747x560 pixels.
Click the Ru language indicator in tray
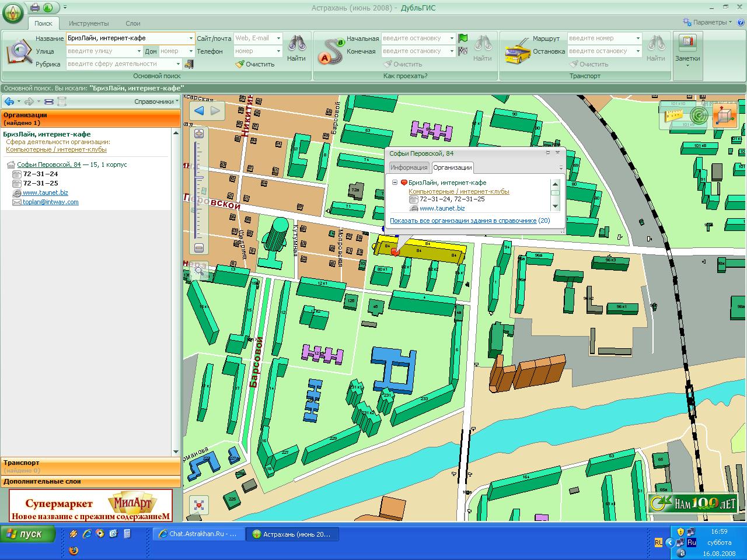point(692,542)
